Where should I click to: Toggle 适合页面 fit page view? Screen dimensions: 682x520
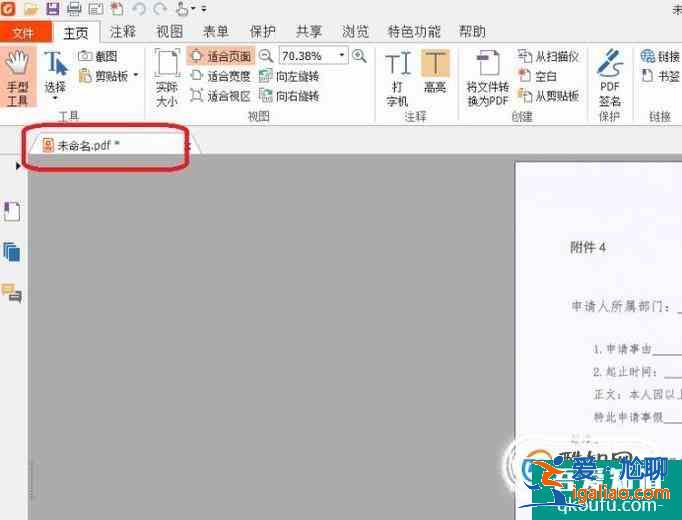pyautogui.click(x=221, y=56)
